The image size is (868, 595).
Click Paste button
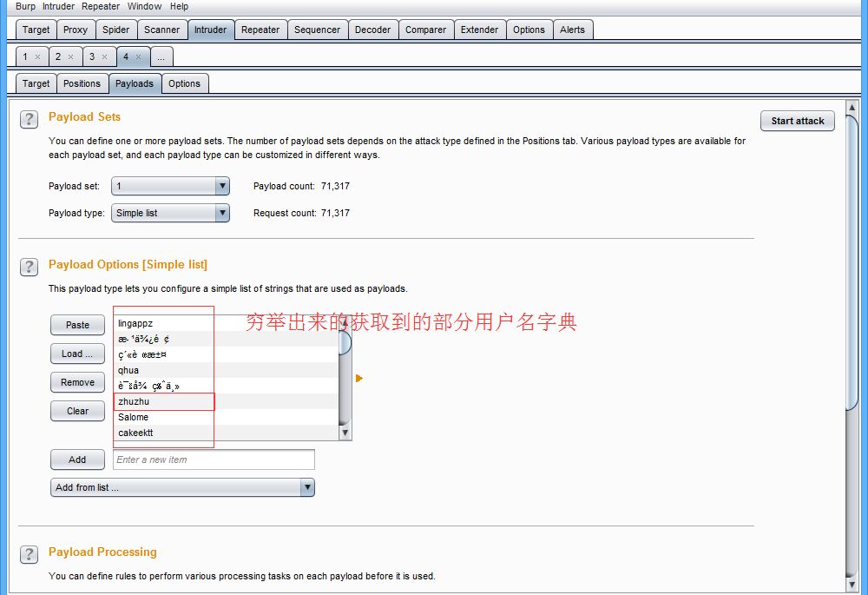coord(77,325)
